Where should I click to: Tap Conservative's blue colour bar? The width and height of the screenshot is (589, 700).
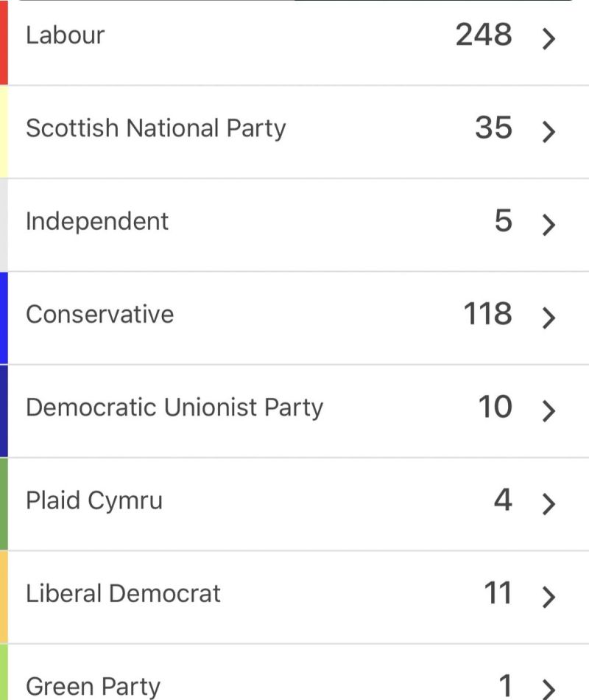4,318
